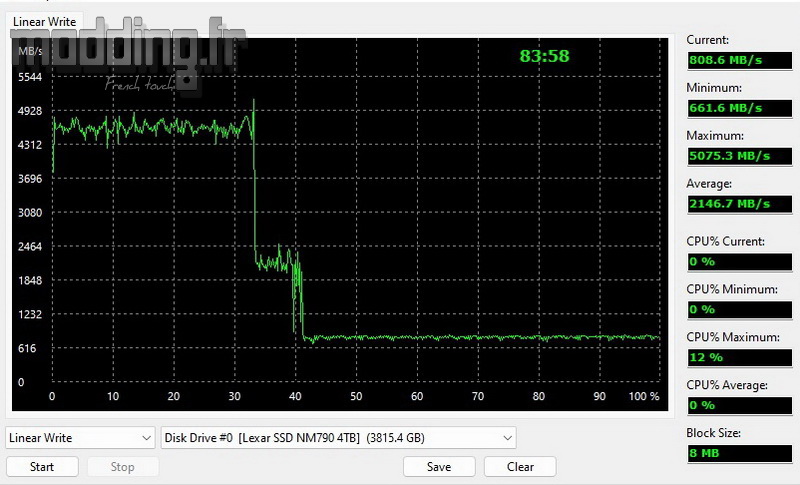
Task: Expand the Disk Drive #0 Lexar SSD selector
Action: tap(338, 438)
